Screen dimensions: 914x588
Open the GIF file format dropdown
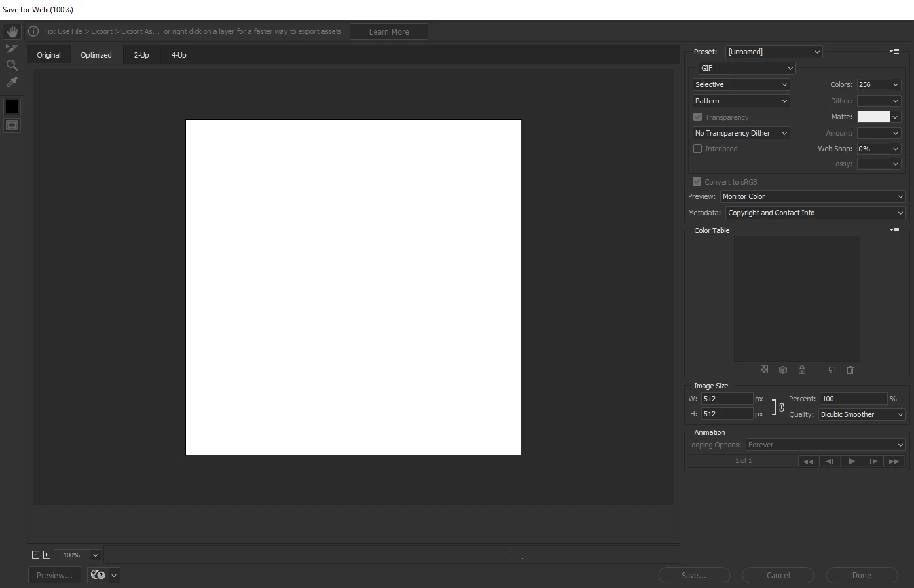747,68
